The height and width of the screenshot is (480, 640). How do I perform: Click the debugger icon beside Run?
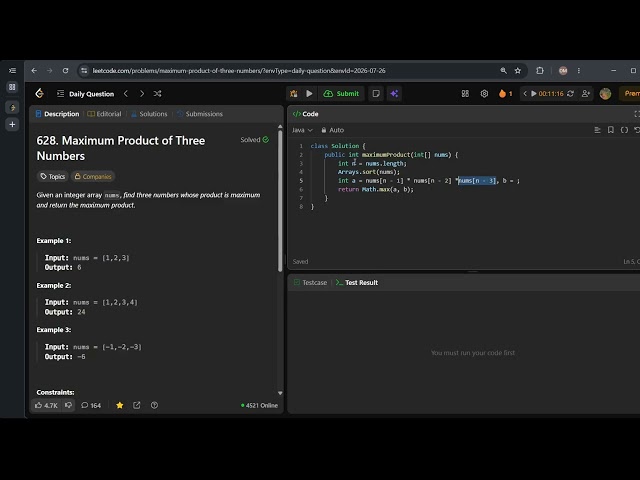click(x=293, y=93)
